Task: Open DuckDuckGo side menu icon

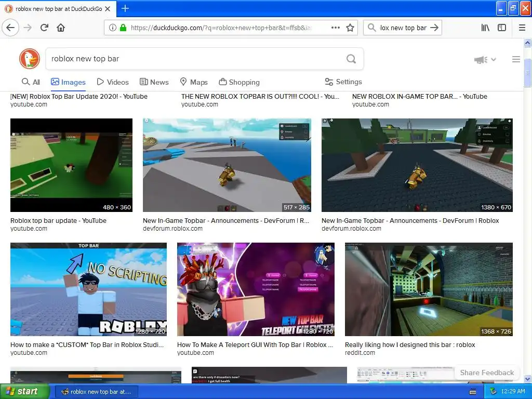Action: [x=516, y=59]
